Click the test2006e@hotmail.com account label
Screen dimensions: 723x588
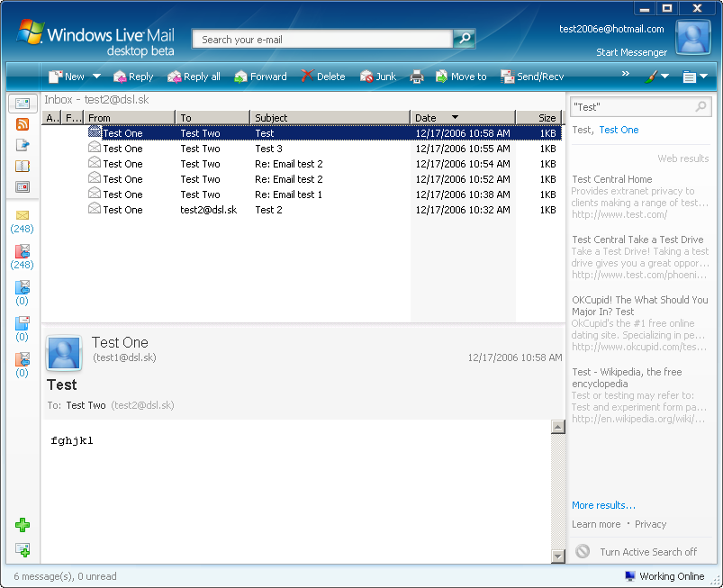[x=611, y=29]
